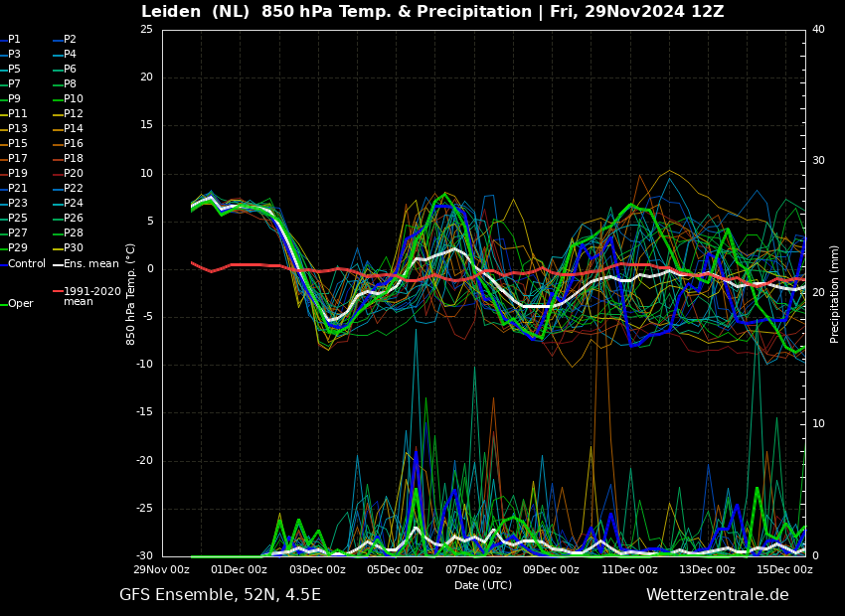The width and height of the screenshot is (845, 616).
Task: Click the 07Dec 00z date tick label
Action: tap(473, 570)
